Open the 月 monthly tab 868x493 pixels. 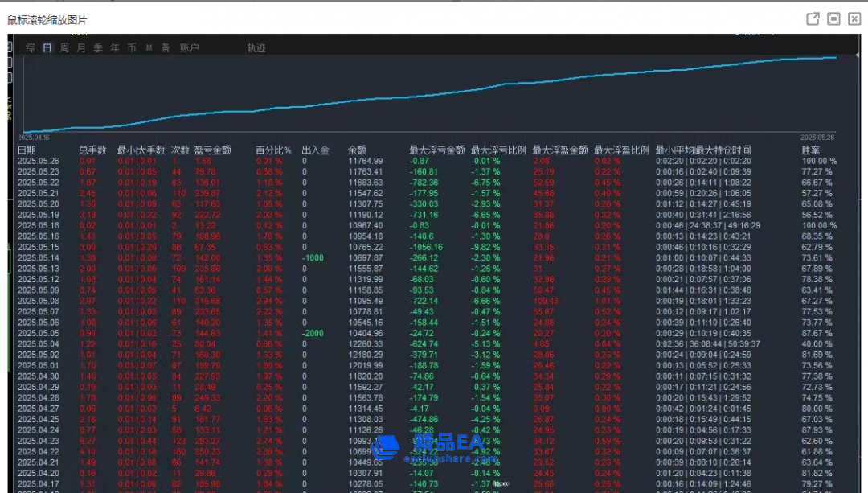coord(81,48)
